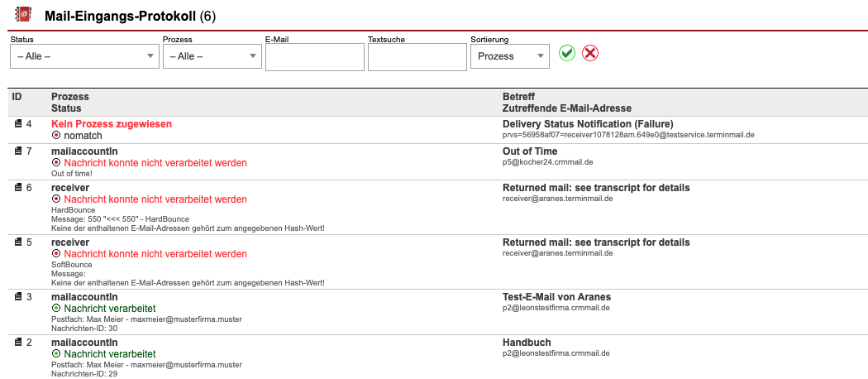Open the log entry icon for ID 5
Screen dimensions: 868x379
18,242
